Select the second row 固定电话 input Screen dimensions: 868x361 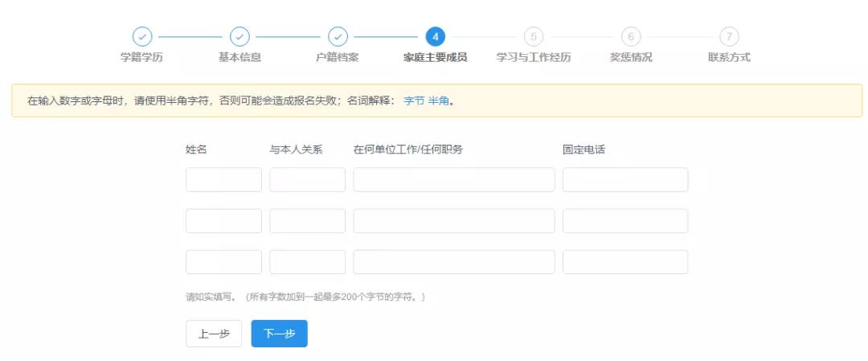click(624, 221)
